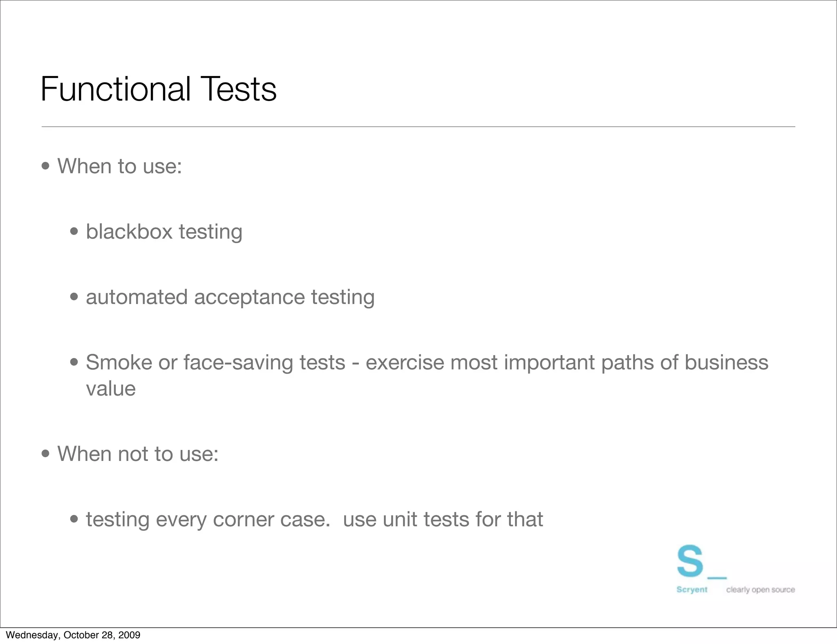The image size is (837, 644).
Task: Click the 'blackbox testing' bullet text
Action: coord(164,232)
